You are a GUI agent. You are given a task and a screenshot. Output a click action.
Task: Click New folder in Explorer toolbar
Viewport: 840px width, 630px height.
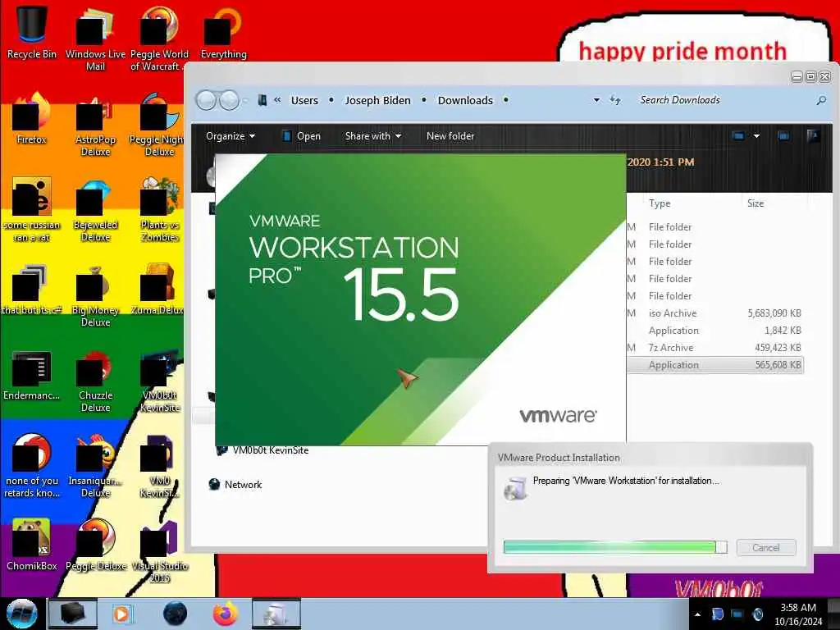(450, 136)
